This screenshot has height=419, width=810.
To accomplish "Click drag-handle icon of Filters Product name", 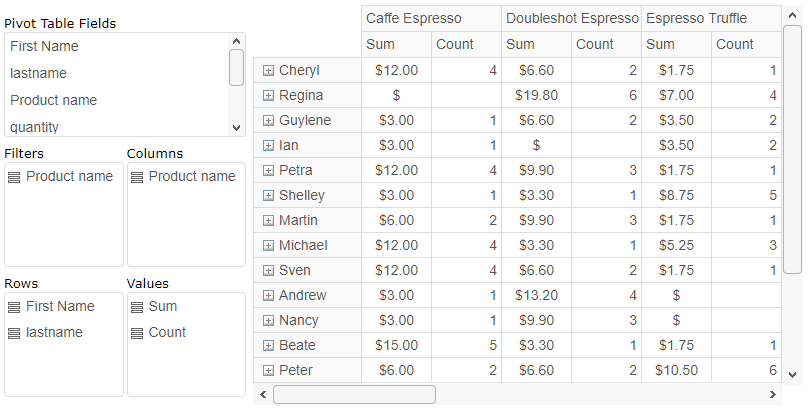I will tap(14, 177).
